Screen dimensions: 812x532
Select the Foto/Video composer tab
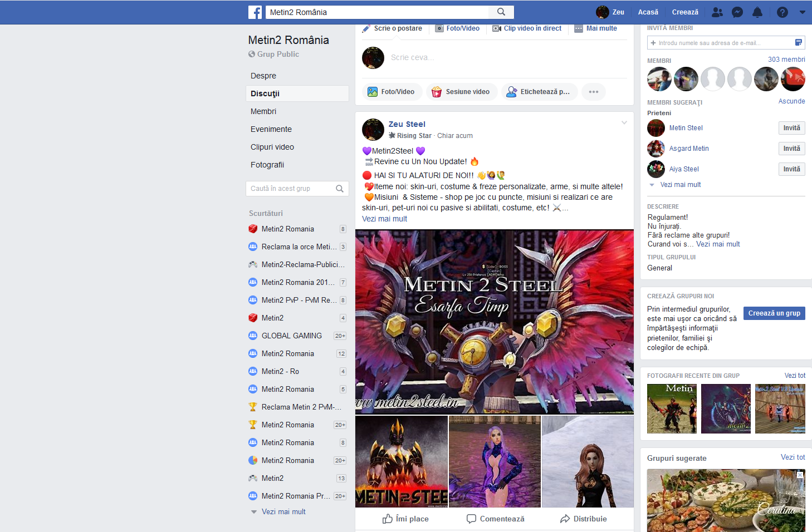(x=457, y=28)
